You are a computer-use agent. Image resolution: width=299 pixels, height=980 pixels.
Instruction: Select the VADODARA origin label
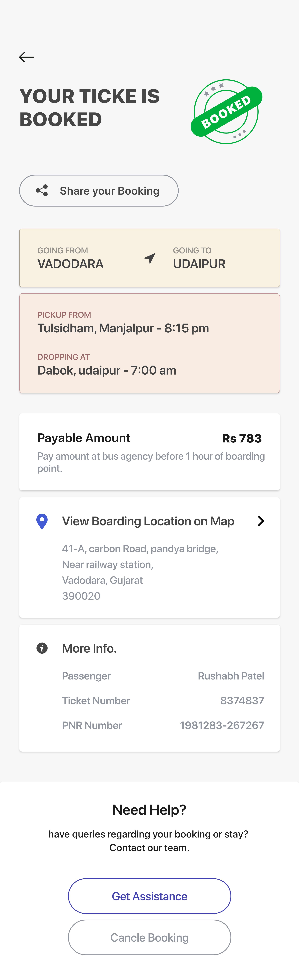tap(70, 264)
